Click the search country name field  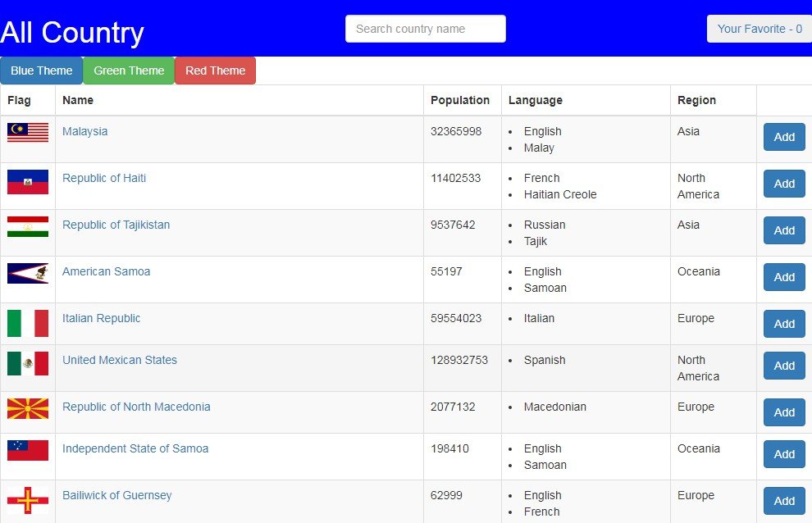coord(425,29)
